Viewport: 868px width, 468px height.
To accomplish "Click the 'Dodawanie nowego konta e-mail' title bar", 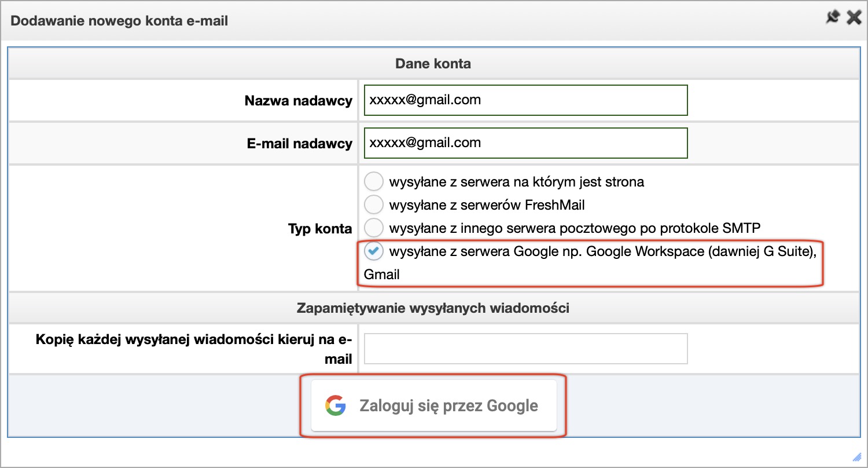I will pos(120,21).
